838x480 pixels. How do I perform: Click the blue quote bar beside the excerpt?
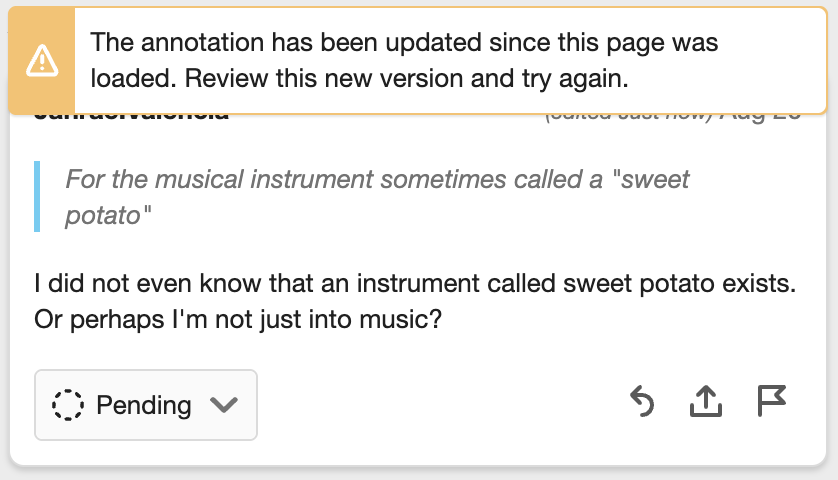coord(37,197)
